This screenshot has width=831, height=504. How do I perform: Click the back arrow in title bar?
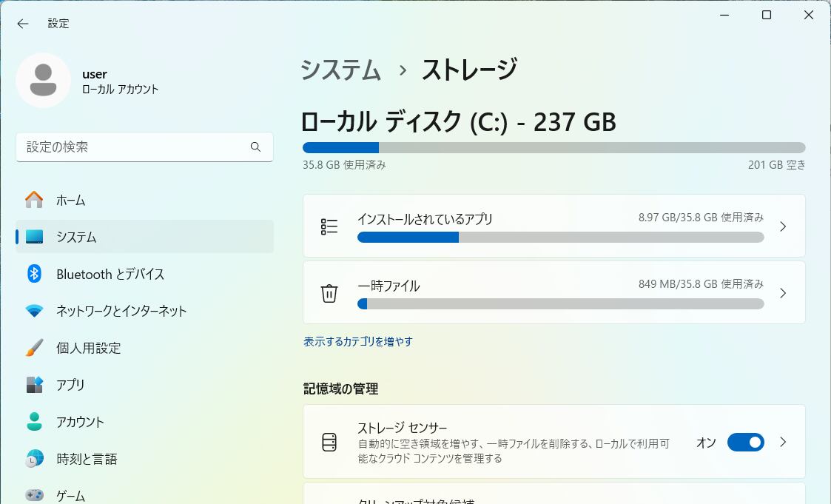[x=23, y=24]
